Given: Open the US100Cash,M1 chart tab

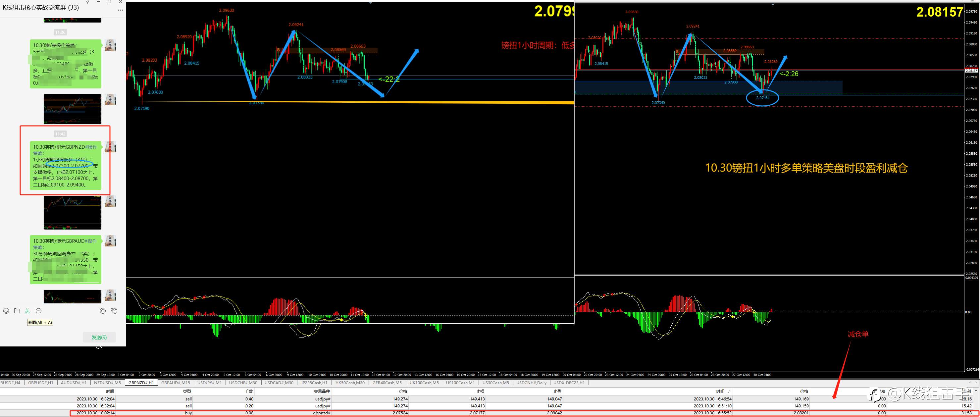Looking at the screenshot, I should click(x=460, y=383).
